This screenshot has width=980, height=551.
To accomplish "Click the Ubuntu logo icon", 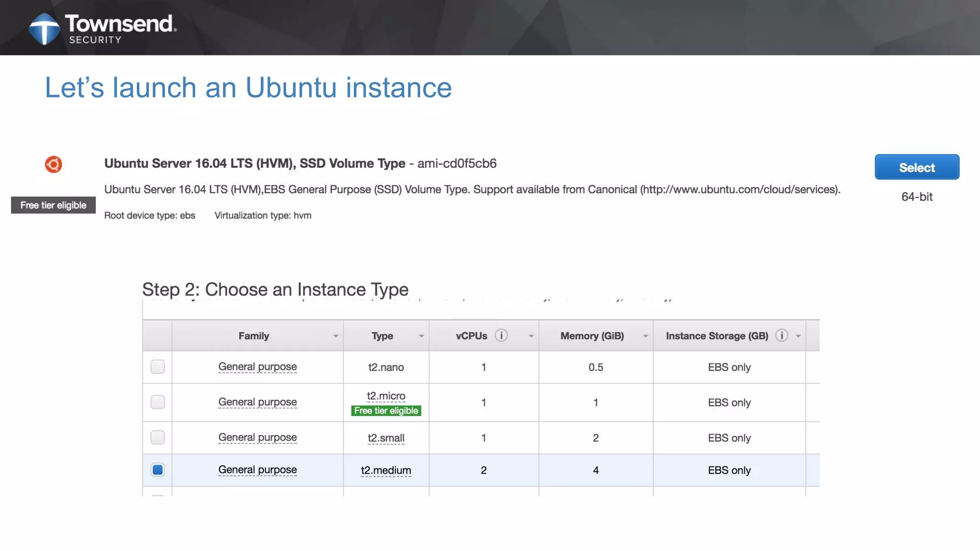I will pos(53,164).
